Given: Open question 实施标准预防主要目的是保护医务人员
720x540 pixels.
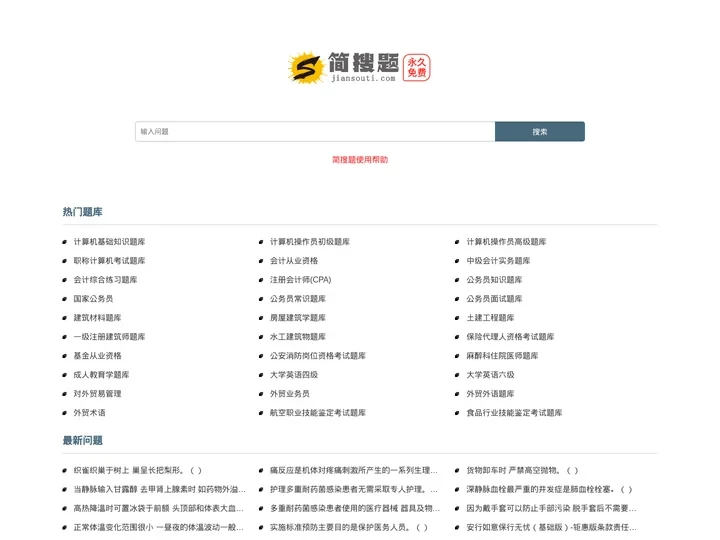Looking at the screenshot, I should [349, 527].
